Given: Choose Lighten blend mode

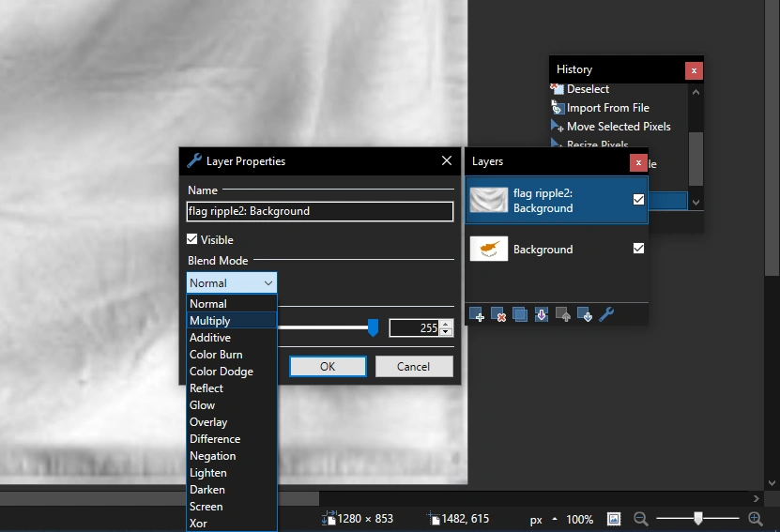Looking at the screenshot, I should coord(232,473).
